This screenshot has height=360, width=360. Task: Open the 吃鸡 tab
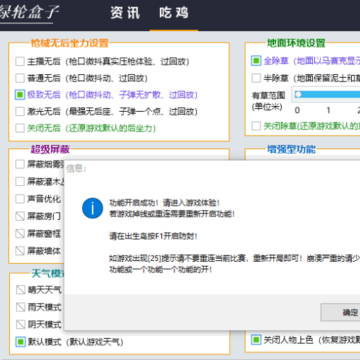174,13
